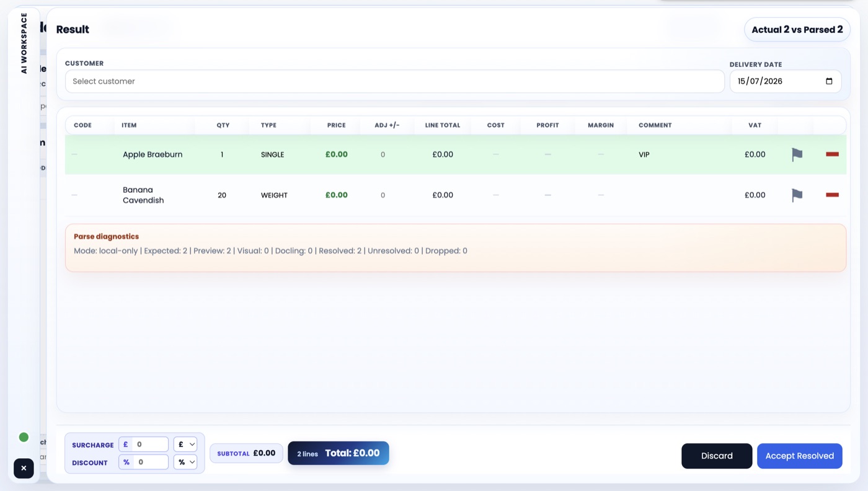
Task: Click the TYPE column header
Action: (x=268, y=125)
